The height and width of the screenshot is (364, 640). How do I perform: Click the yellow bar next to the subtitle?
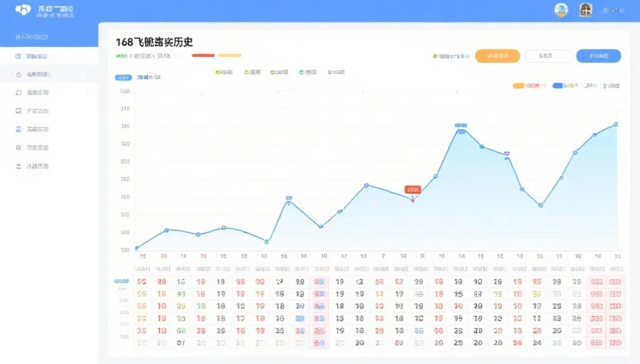[x=230, y=55]
